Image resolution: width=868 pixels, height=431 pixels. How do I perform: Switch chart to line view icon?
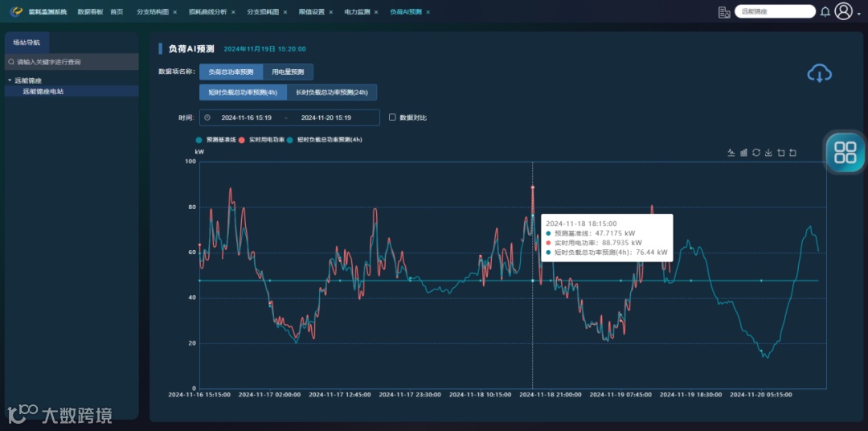(731, 153)
